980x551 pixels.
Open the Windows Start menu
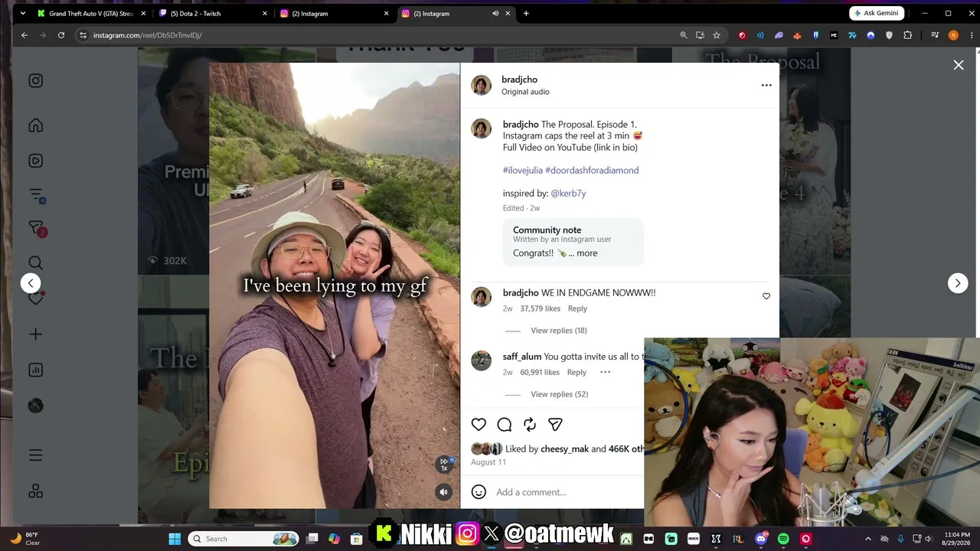175,539
